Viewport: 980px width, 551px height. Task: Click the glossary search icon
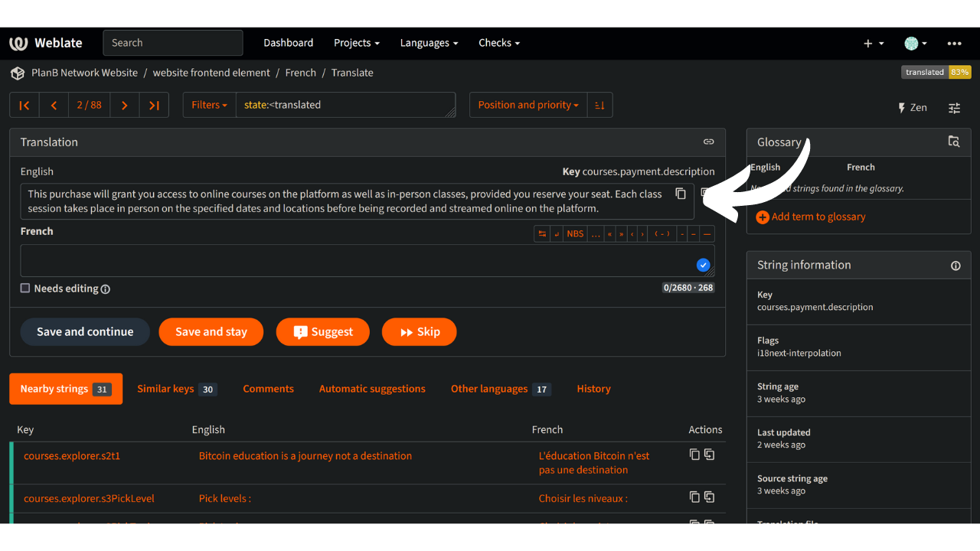(x=953, y=142)
